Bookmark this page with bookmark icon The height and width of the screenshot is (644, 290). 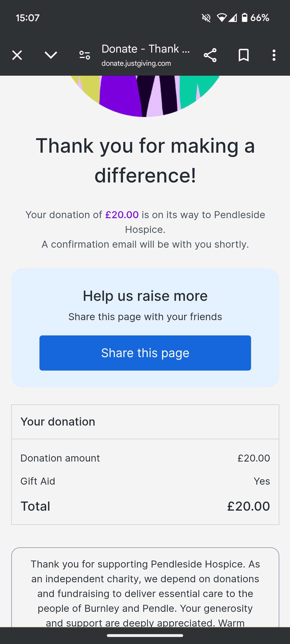[x=244, y=55]
